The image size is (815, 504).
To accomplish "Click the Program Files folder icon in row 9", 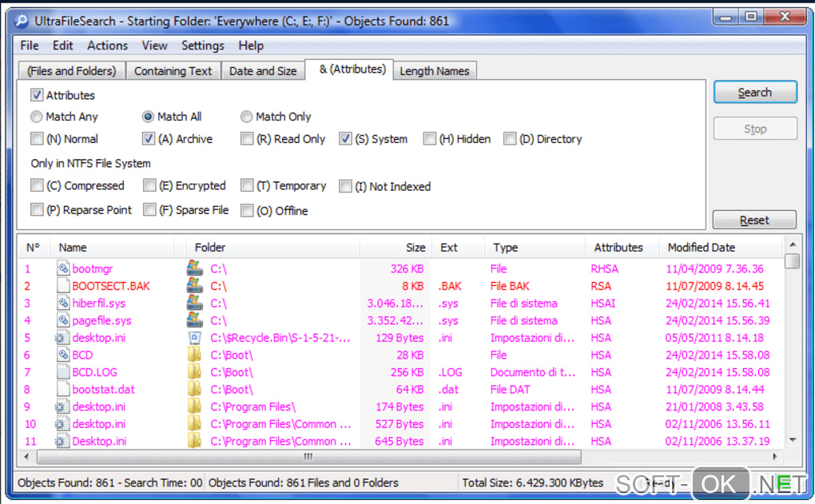I will (194, 407).
